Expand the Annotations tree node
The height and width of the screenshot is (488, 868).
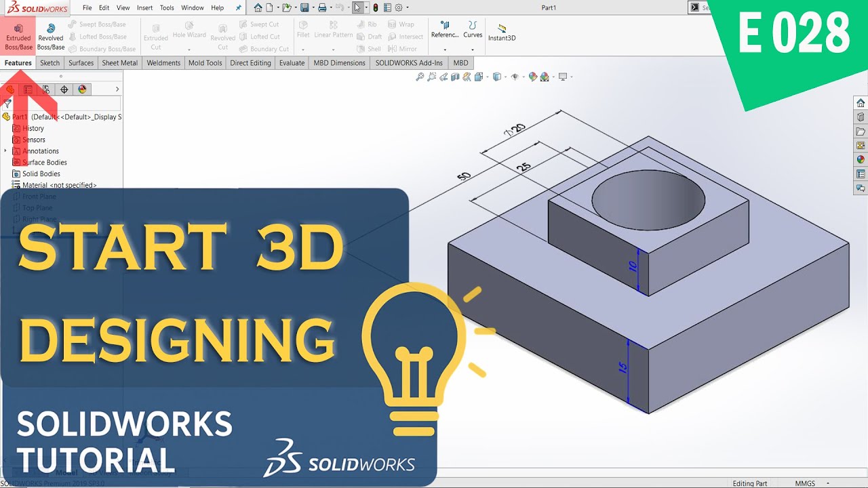pos(5,151)
